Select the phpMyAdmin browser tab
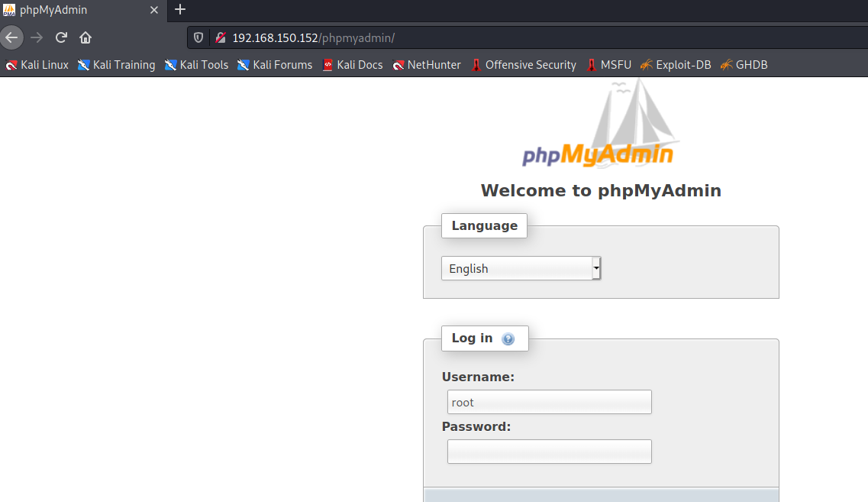 tap(83, 10)
